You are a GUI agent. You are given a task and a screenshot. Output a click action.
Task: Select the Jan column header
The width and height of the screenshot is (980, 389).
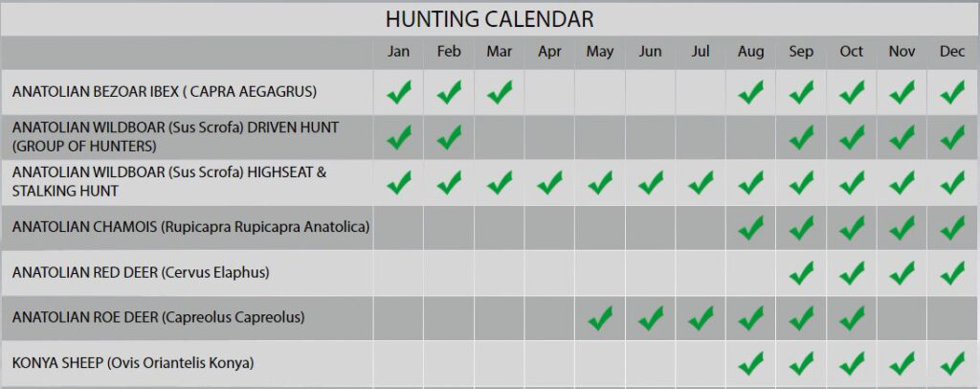click(398, 52)
